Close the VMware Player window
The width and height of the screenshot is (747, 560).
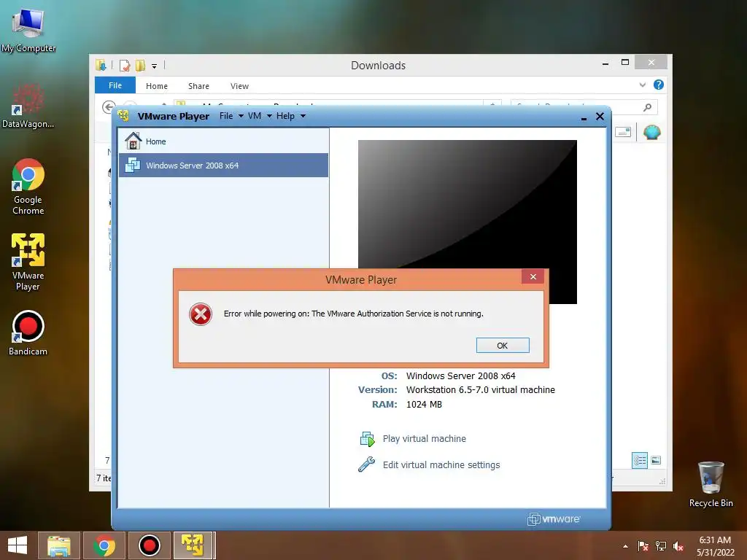[600, 116]
